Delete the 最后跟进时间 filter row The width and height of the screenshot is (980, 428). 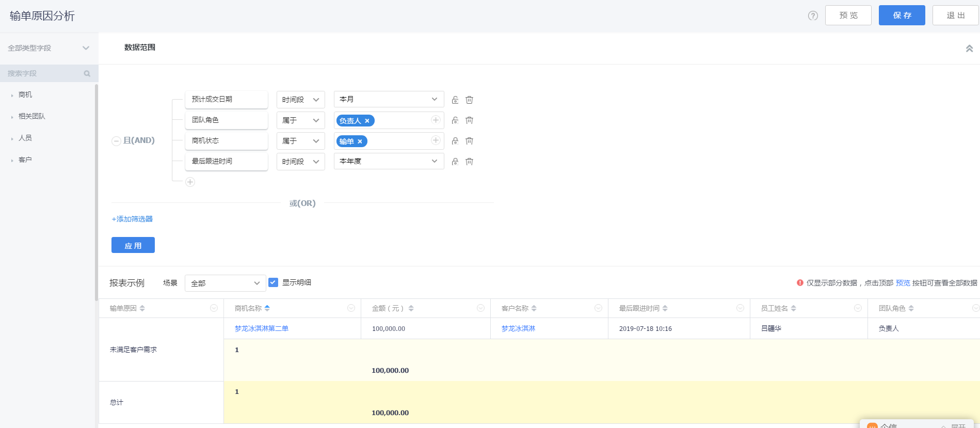(469, 162)
